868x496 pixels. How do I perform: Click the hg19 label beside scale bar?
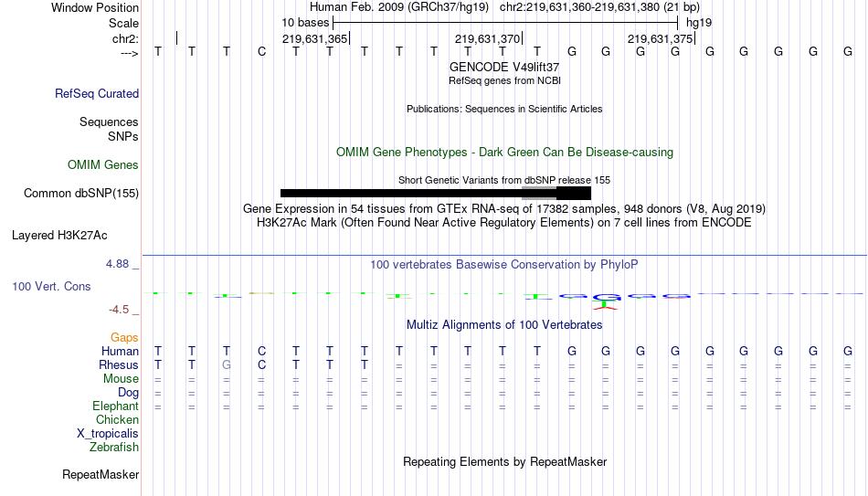click(699, 23)
